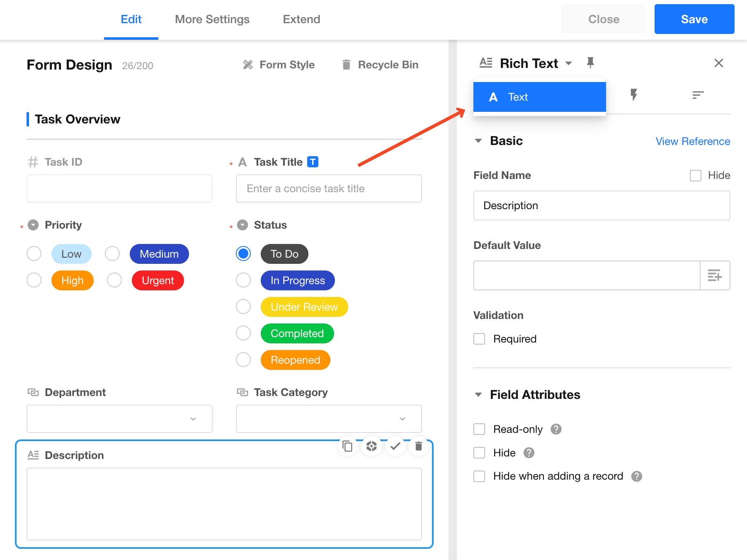The image size is (747, 560).
Task: Click the checkmark icon on Description field
Action: [x=395, y=446]
